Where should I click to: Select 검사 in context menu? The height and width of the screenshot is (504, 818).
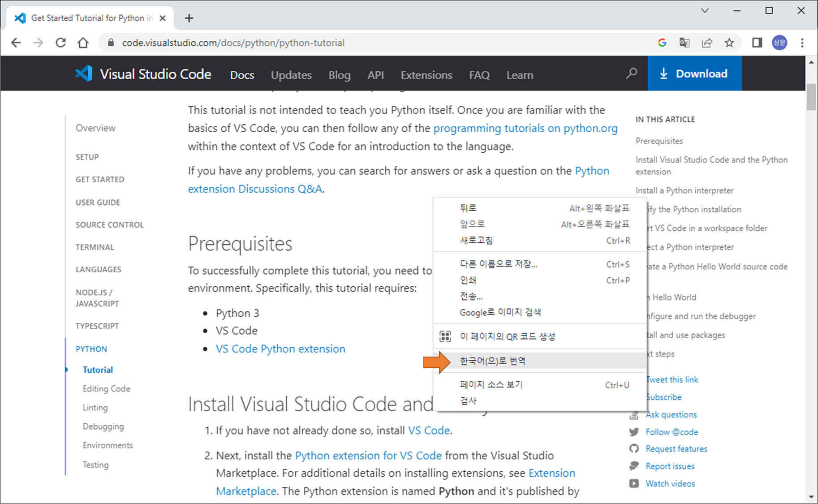coord(541,401)
